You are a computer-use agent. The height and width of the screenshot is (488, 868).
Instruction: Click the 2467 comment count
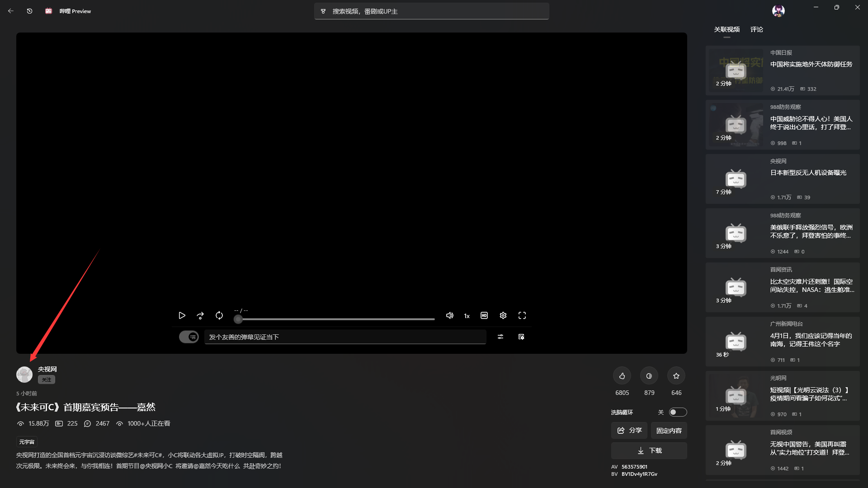(103, 423)
